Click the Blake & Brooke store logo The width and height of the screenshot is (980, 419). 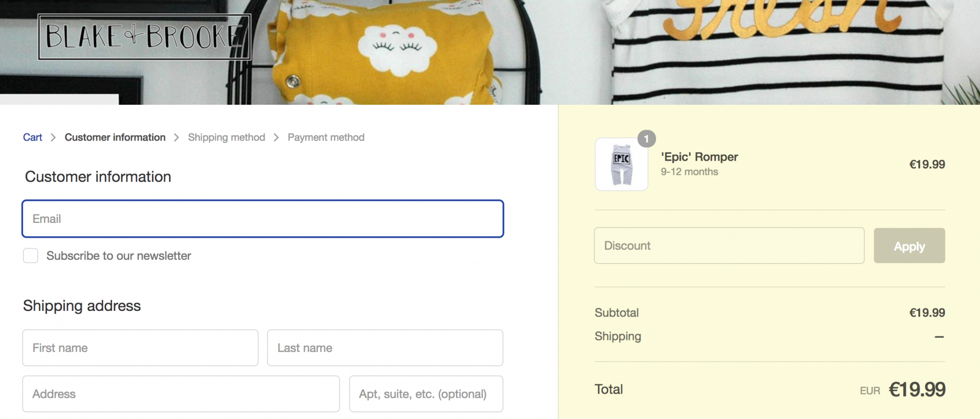[144, 37]
